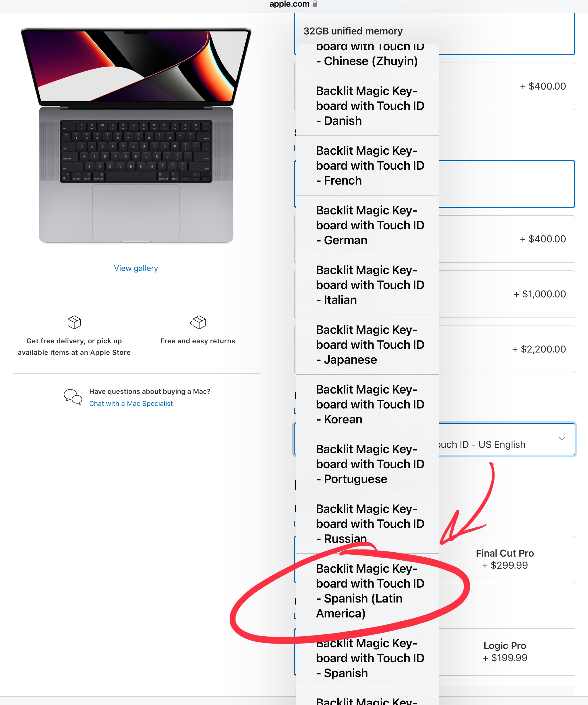The image size is (588, 705).
Task: Open the View gallery link
Action: 136,268
